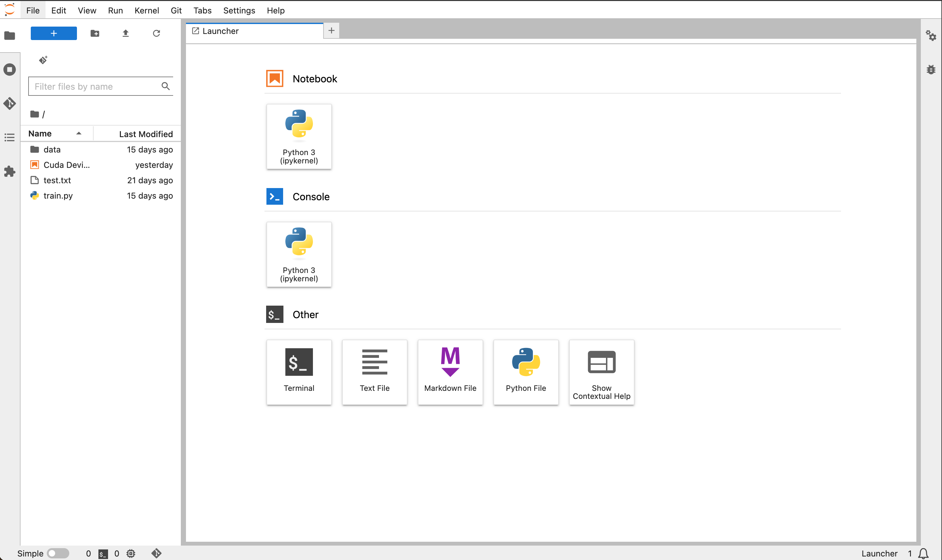Click the terminals count status icon
This screenshot has width=942, height=560.
tap(103, 554)
